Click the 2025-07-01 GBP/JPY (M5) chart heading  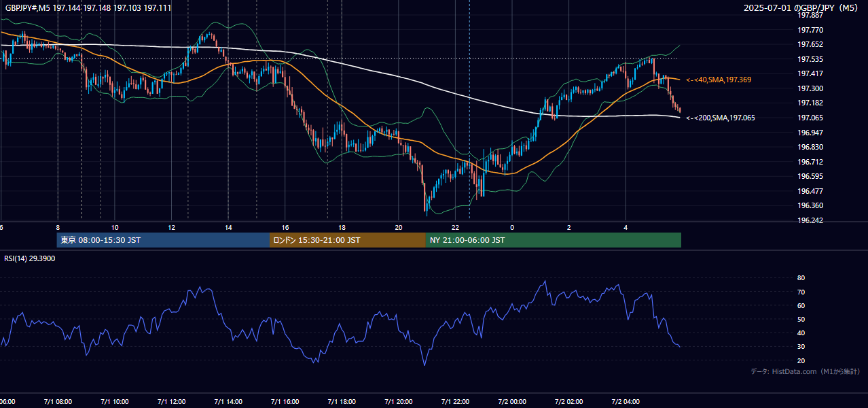[x=801, y=7]
